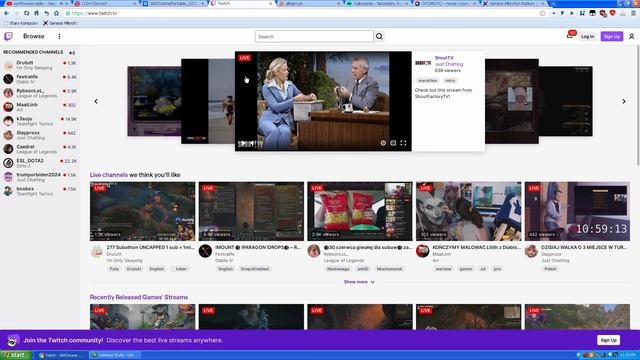The width and height of the screenshot is (640, 360).
Task: Click Drututt avatar under first stream card
Action: point(97,251)
